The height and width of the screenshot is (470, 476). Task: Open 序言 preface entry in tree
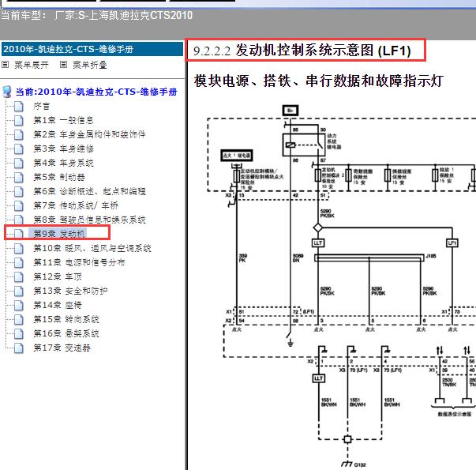pos(41,106)
